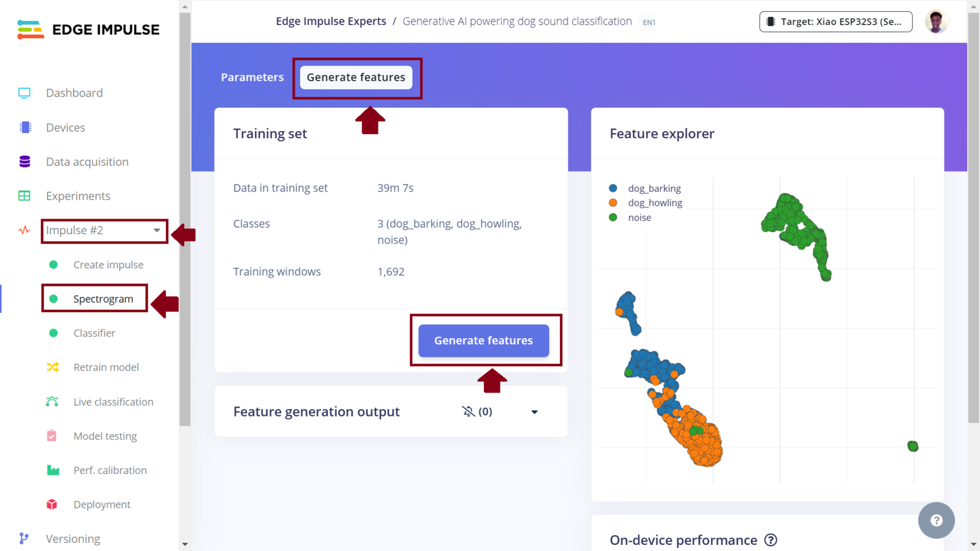Toggle the dog_barking legend color

613,189
